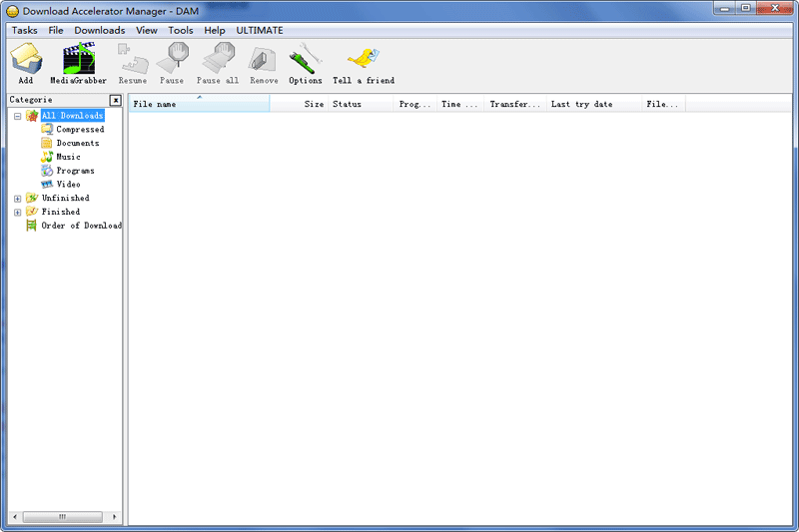This screenshot has width=799, height=532.
Task: Click the Compressed category icon
Action: [47, 130]
